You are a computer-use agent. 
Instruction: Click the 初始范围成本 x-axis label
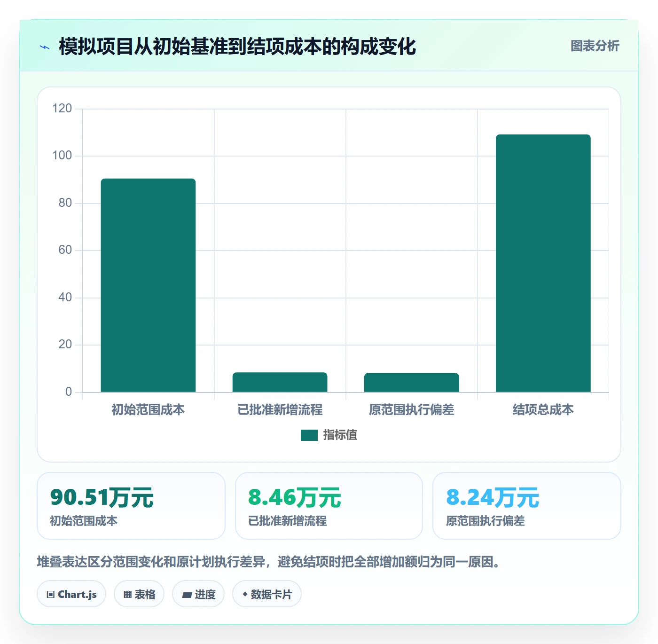coord(148,410)
